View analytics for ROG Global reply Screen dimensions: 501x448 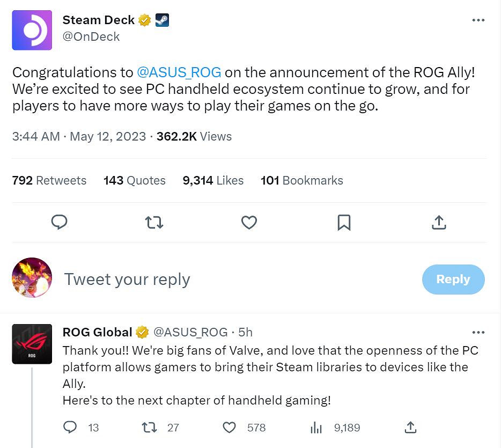[316, 428]
